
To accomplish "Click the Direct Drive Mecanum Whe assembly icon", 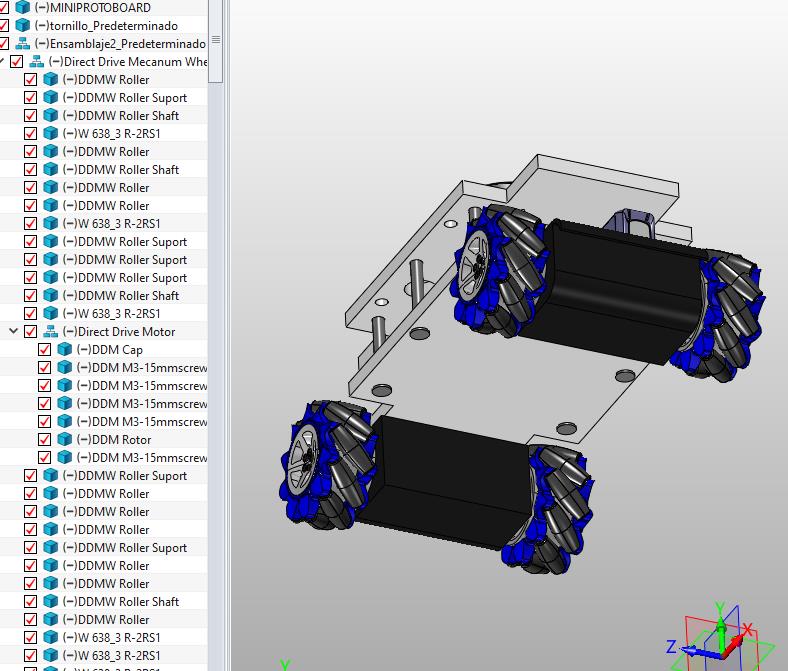I will tap(37, 61).
